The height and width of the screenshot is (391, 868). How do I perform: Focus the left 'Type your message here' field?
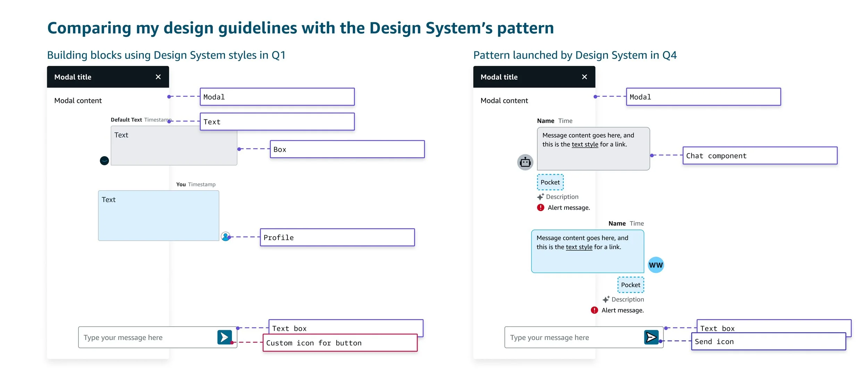point(146,337)
